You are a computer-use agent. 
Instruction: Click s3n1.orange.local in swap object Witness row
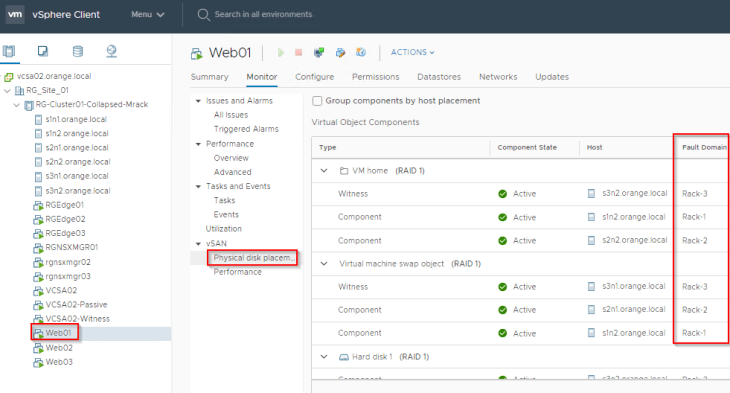point(634,286)
